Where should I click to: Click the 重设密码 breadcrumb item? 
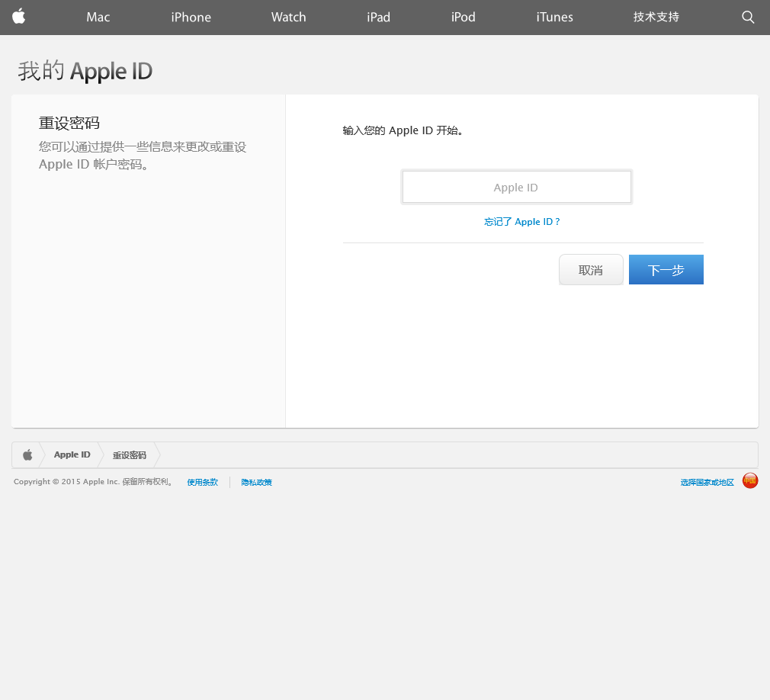[x=129, y=455]
